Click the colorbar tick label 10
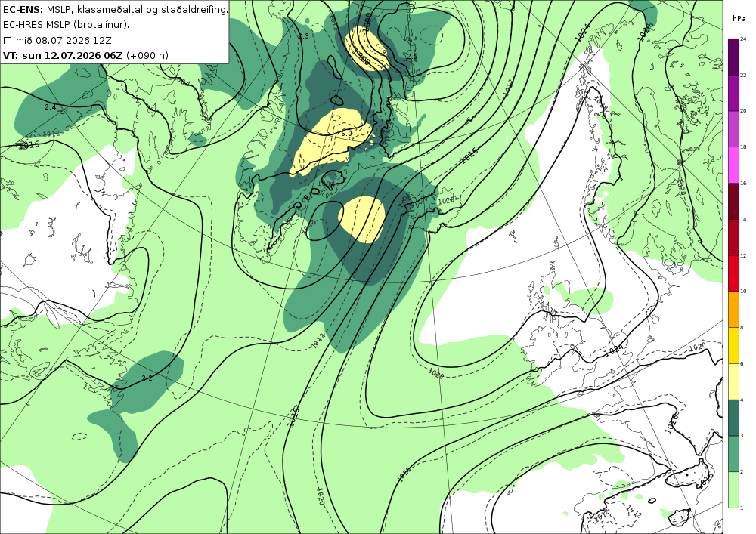Screen dimensions: 756x534 point(743,292)
